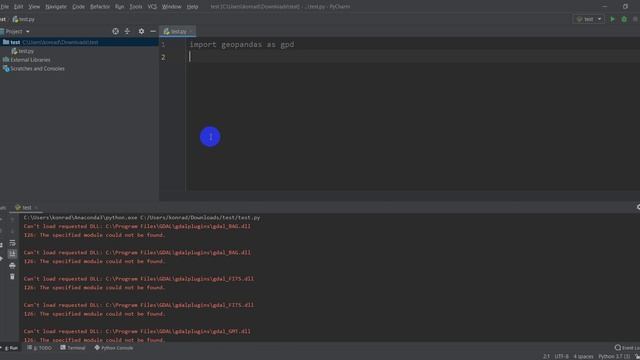The width and height of the screenshot is (640, 360).
Task: Click the UTF-8 encoding in status bar
Action: (561, 356)
